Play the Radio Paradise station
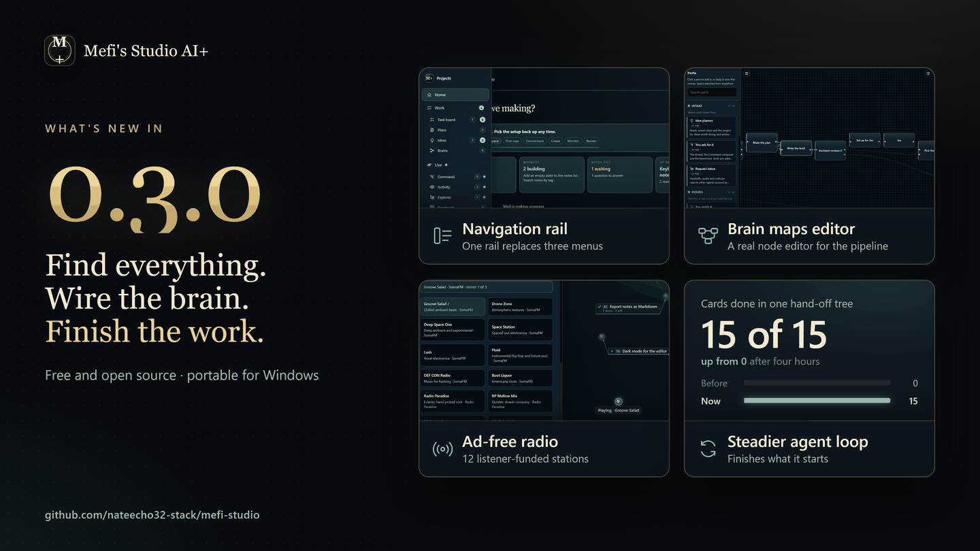The height and width of the screenshot is (551, 980). pyautogui.click(x=453, y=401)
